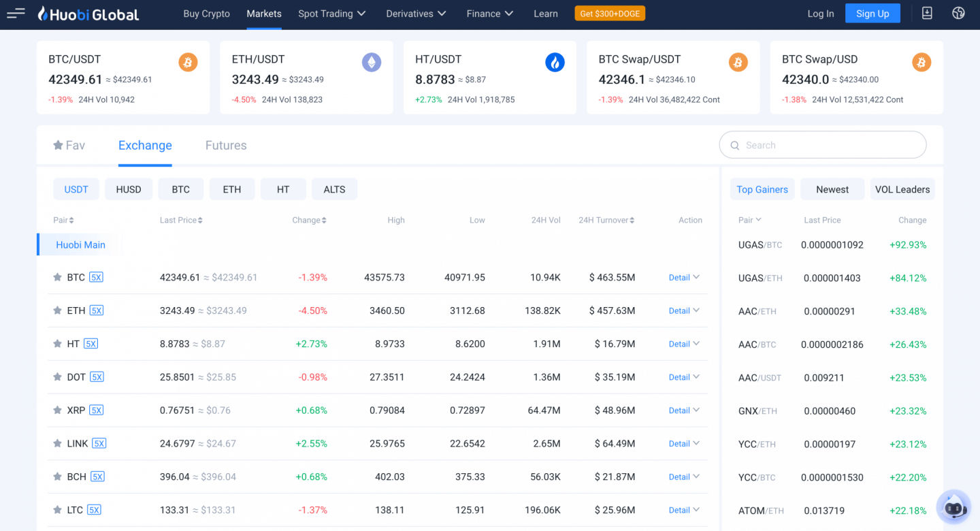Focus the Search input field

(823, 145)
